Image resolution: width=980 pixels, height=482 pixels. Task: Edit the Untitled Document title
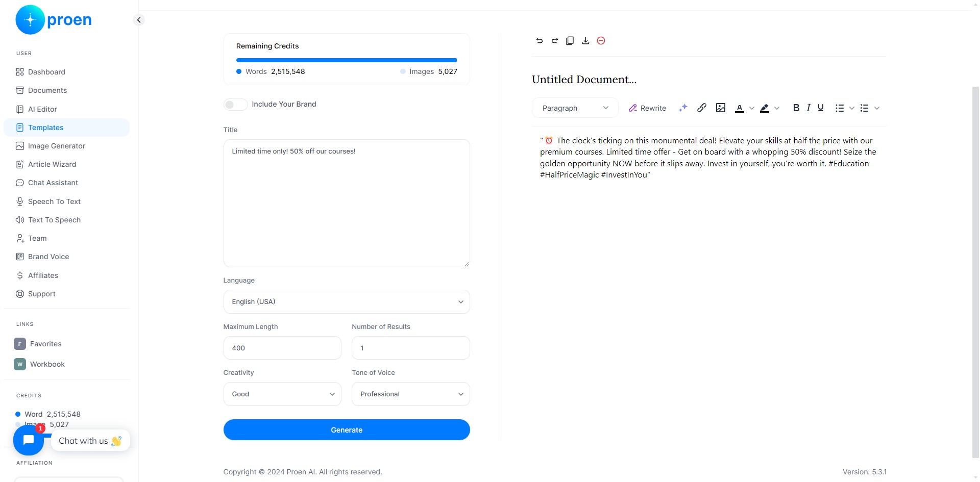pyautogui.click(x=584, y=80)
